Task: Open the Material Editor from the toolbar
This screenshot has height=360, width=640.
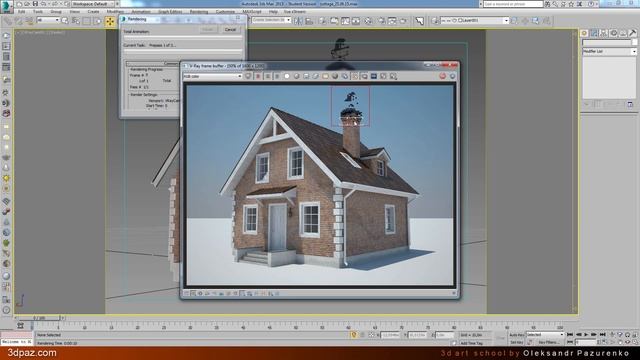Action: [368, 20]
